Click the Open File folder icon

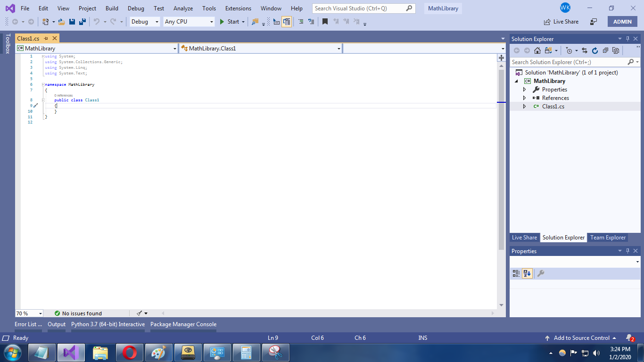pyautogui.click(x=62, y=22)
